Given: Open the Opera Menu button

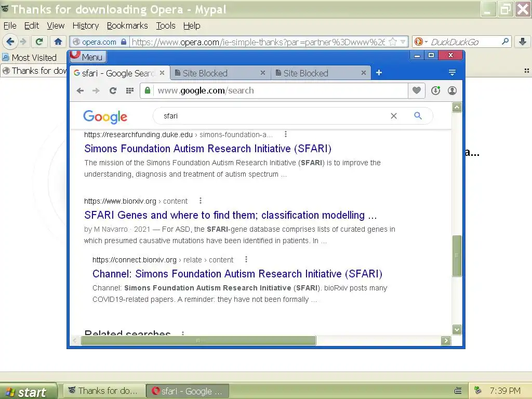Looking at the screenshot, I should (x=88, y=57).
